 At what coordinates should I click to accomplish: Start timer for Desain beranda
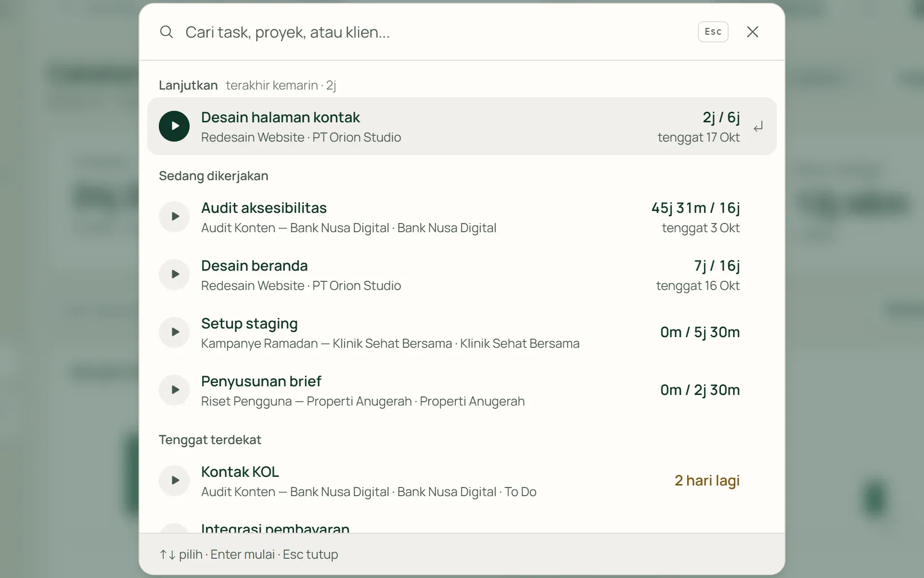point(174,275)
